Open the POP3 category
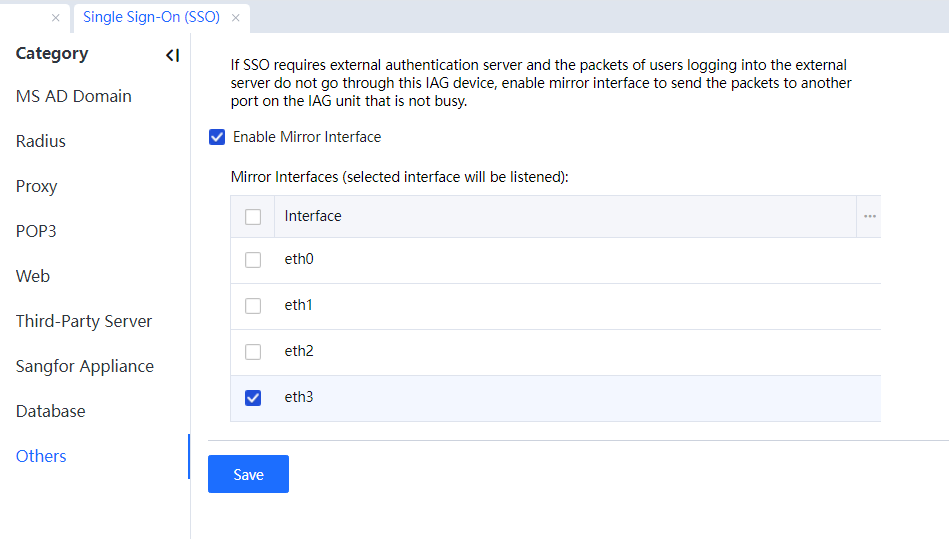 point(36,231)
